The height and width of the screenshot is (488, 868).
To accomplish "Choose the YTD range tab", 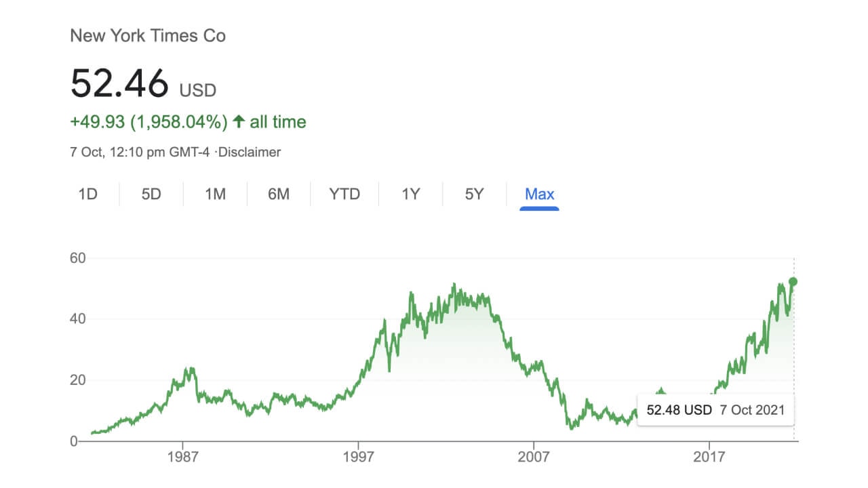I will click(x=344, y=195).
